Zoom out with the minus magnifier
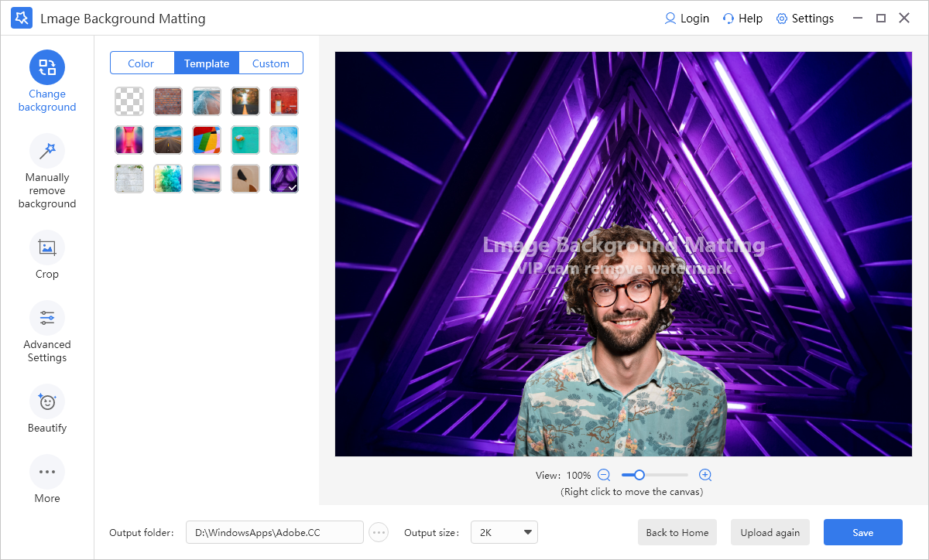 click(604, 475)
